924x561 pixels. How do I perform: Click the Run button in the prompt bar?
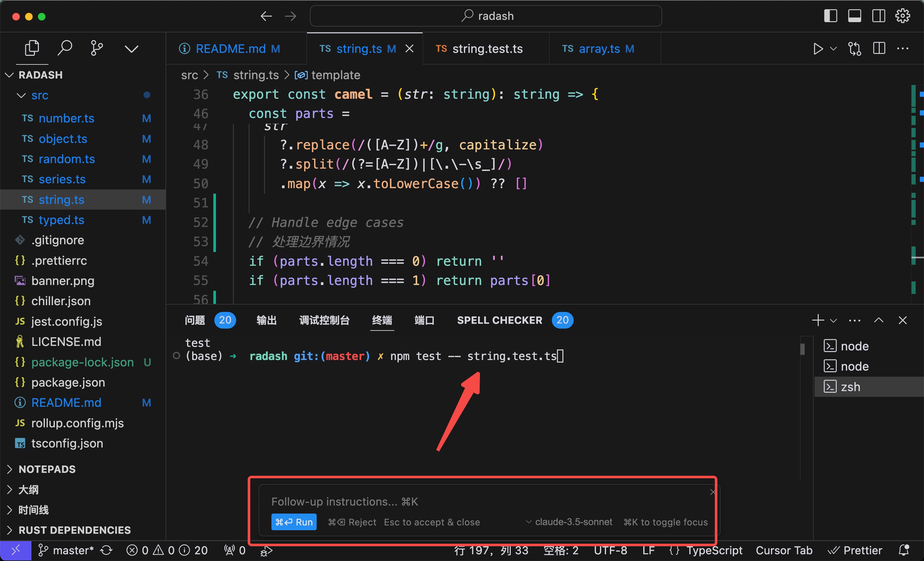[294, 522]
